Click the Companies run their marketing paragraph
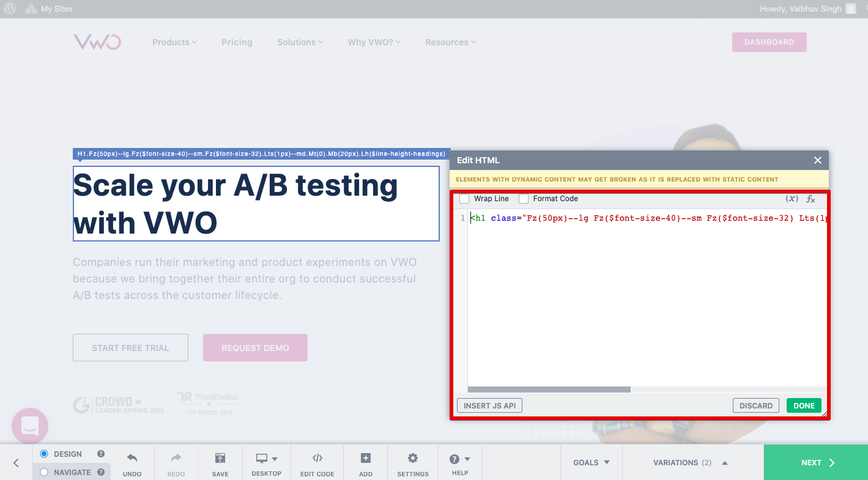The height and width of the screenshot is (480, 868). coord(245,279)
